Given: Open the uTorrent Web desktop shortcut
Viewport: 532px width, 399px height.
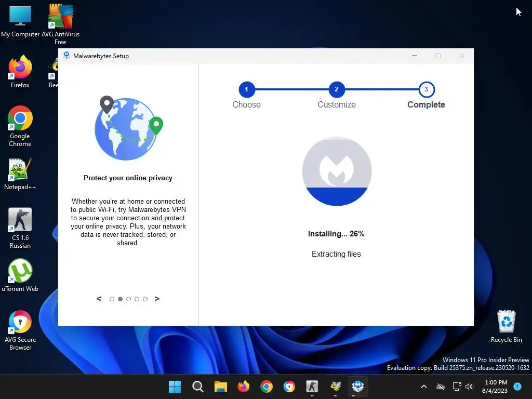Looking at the screenshot, I should 20,275.
